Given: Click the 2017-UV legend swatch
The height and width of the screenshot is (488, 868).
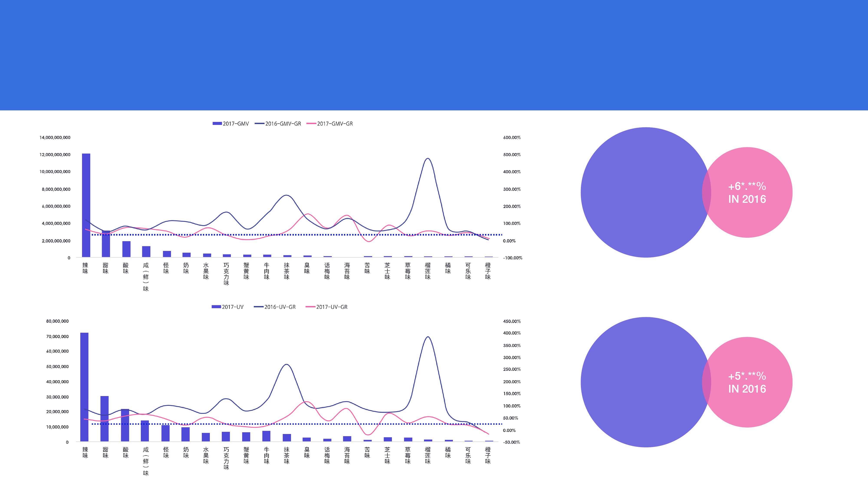Looking at the screenshot, I should point(216,307).
